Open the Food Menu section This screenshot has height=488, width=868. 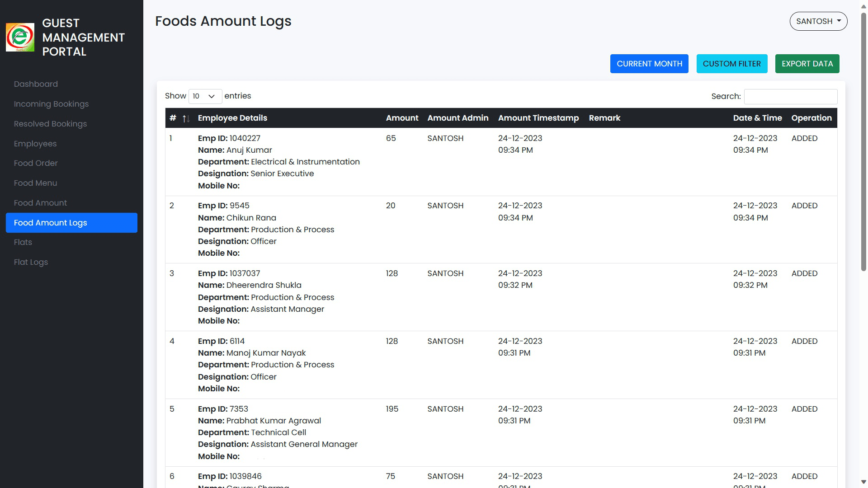click(x=35, y=183)
